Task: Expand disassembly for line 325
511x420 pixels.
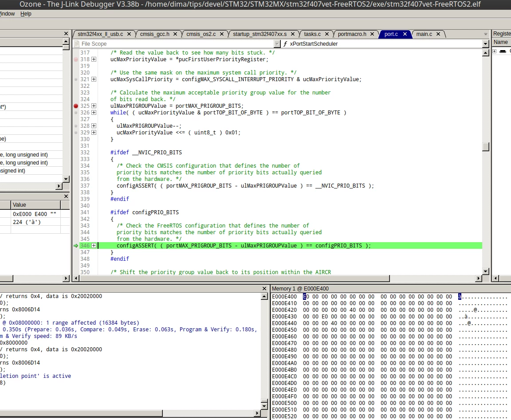Action: click(x=94, y=106)
